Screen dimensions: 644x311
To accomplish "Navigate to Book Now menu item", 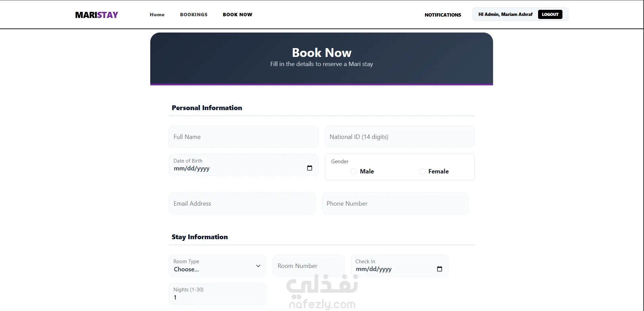I will click(237, 15).
